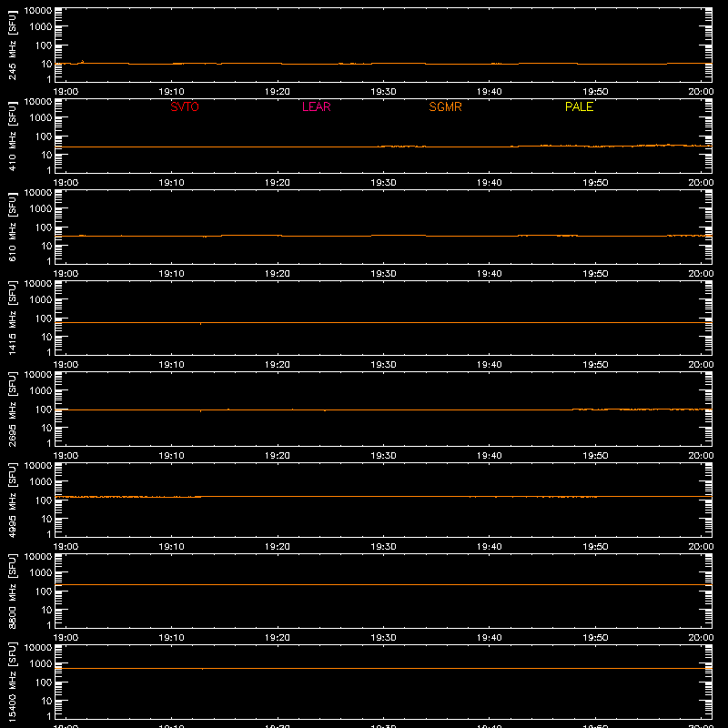This screenshot has width=728, height=728.
Task: Click the 10000 y-axis value on 245 MHz plot
Action: pyautogui.click(x=38, y=11)
